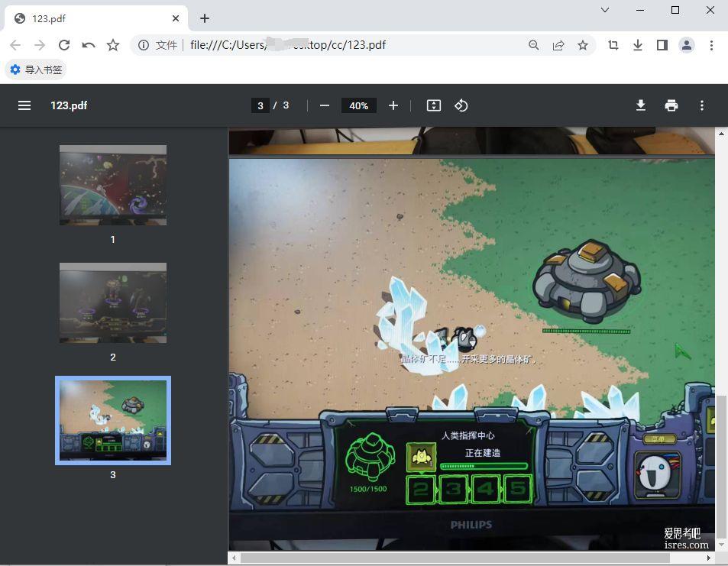Toggle the browser side panel
728x566 pixels.
(662, 45)
